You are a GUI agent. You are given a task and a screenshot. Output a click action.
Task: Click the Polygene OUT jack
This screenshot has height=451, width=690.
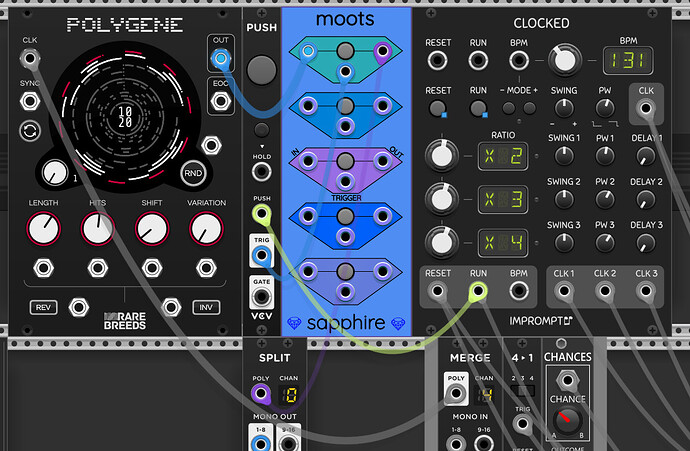click(221, 60)
